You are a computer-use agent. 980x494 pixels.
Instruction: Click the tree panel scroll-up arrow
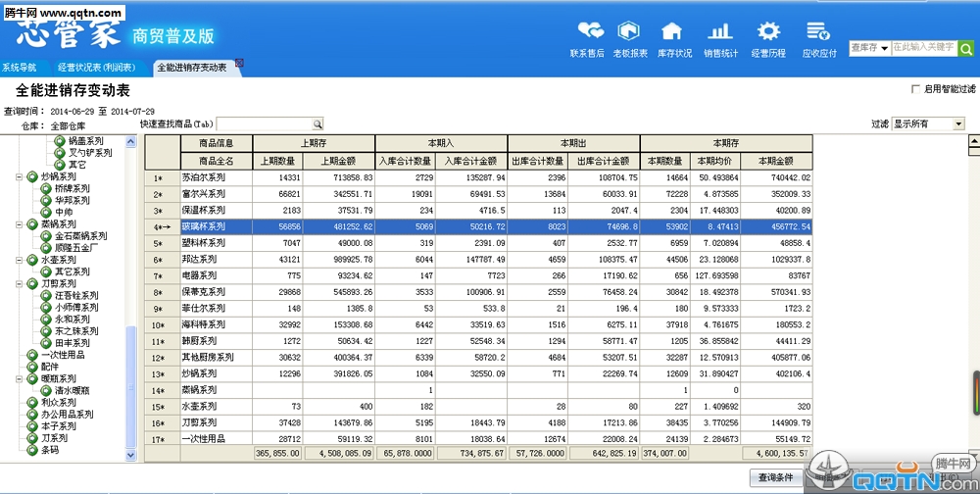(x=130, y=141)
